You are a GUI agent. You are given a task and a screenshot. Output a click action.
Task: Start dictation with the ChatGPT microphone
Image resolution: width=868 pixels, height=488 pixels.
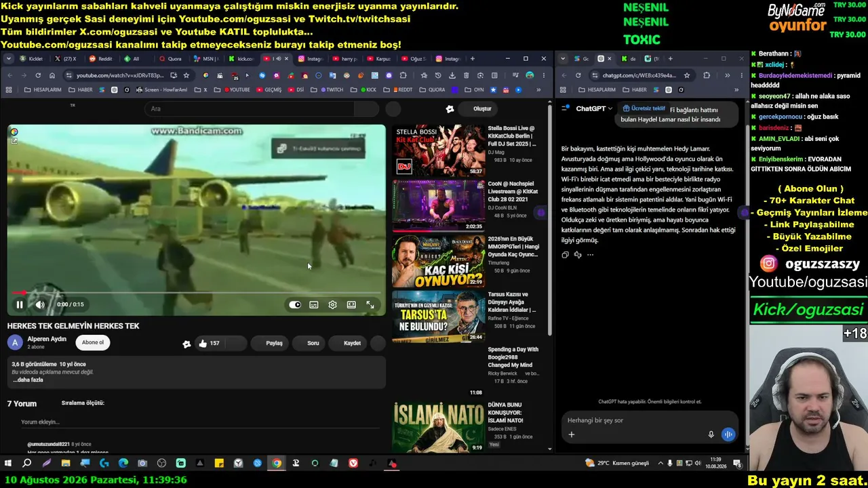[711, 434]
